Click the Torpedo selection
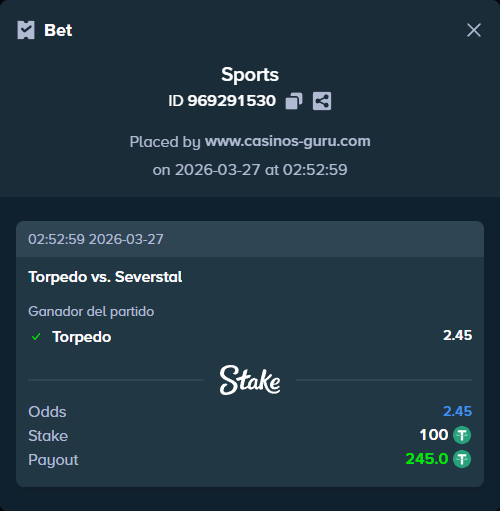The width and height of the screenshot is (500, 511). pos(82,337)
